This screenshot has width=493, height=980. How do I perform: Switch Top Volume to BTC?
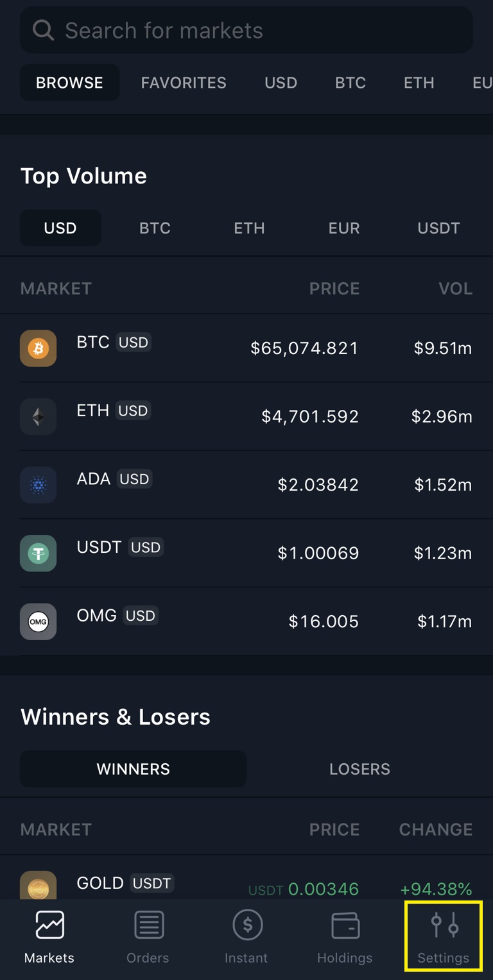(x=155, y=228)
